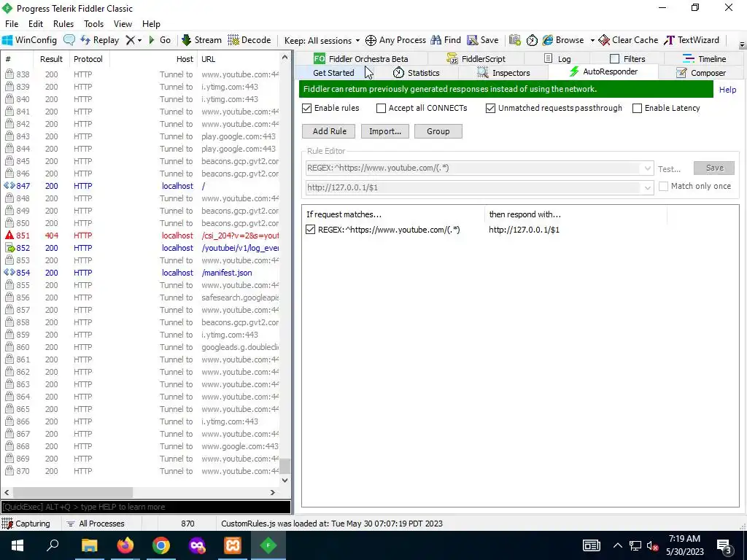Image resolution: width=747 pixels, height=560 pixels.
Task: Toggle the Decode toolbar button
Action: point(249,40)
